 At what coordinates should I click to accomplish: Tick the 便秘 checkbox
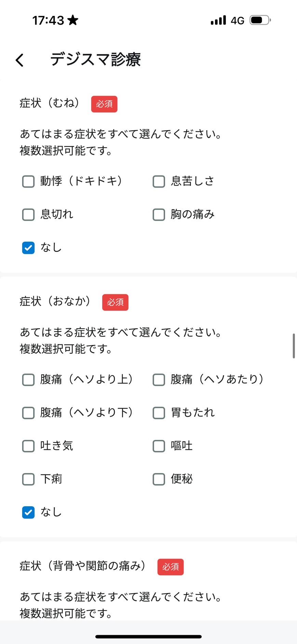[x=159, y=479]
